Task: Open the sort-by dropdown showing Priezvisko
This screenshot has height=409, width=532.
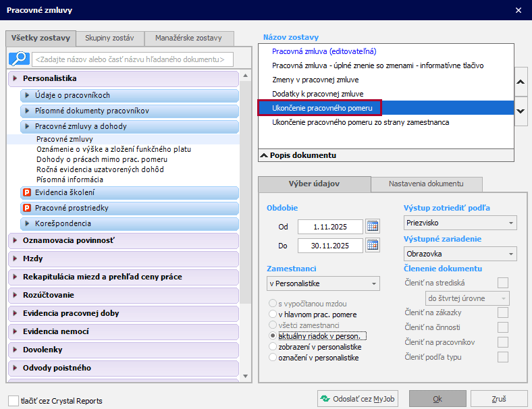Action: [x=460, y=223]
